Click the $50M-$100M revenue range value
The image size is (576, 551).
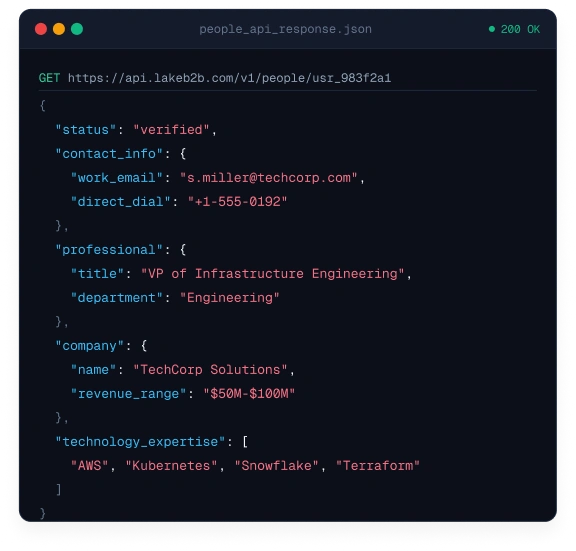[x=249, y=394]
